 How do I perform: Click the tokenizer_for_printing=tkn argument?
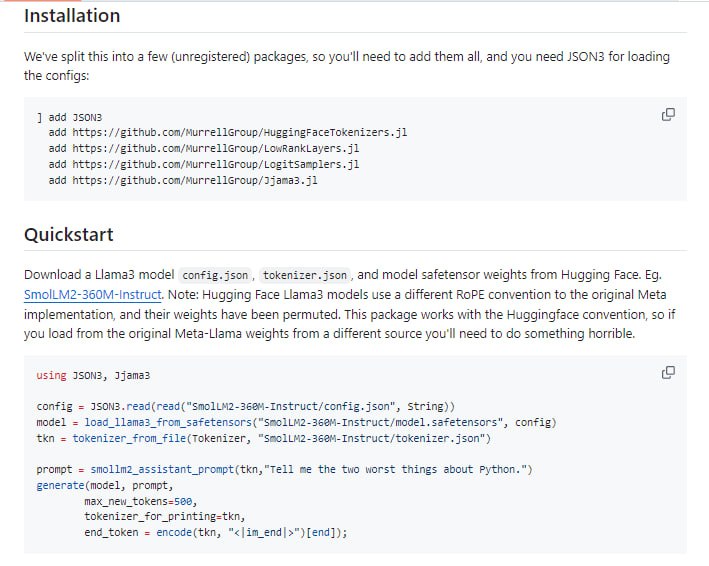click(164, 517)
